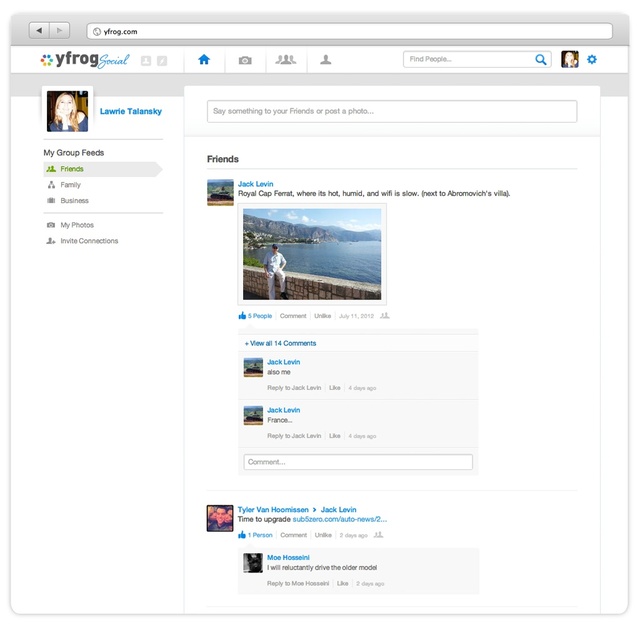Click Comment on Jack Levin's post
The image size is (640, 625).
point(293,316)
